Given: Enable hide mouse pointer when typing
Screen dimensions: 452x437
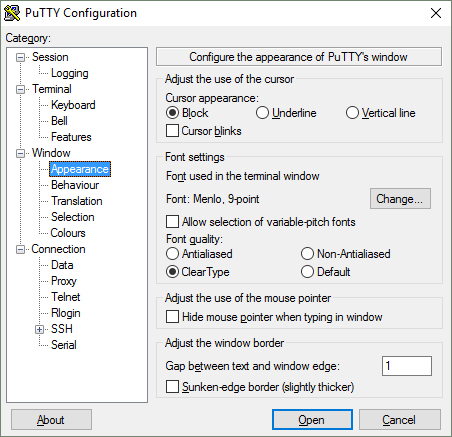Looking at the screenshot, I should point(172,317).
